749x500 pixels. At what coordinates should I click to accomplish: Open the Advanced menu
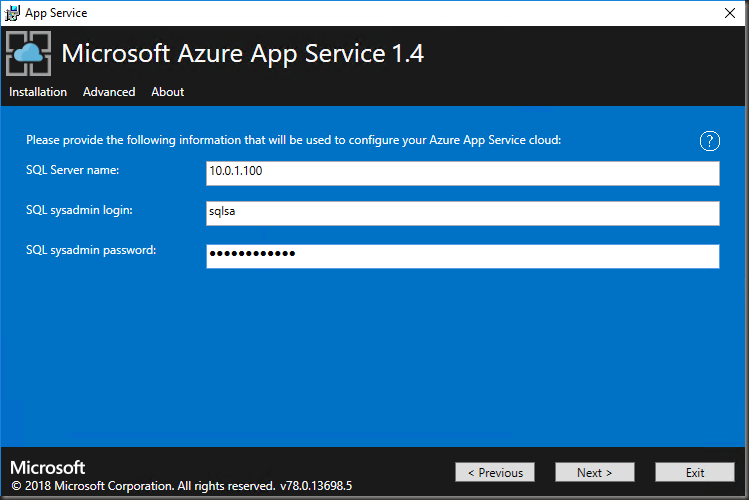coord(109,92)
